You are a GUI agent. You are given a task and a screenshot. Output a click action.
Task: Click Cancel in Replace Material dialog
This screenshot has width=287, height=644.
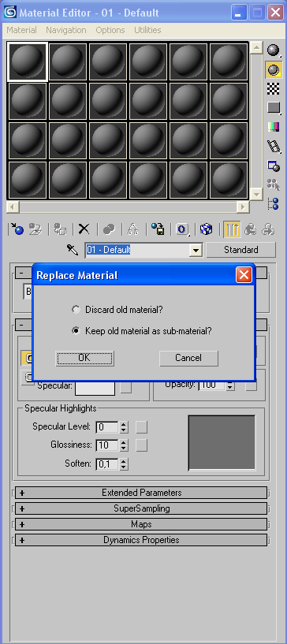click(x=188, y=358)
